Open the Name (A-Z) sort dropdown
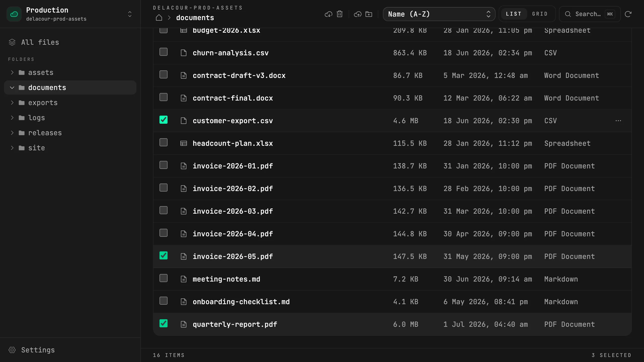644x362 pixels. [x=439, y=14]
